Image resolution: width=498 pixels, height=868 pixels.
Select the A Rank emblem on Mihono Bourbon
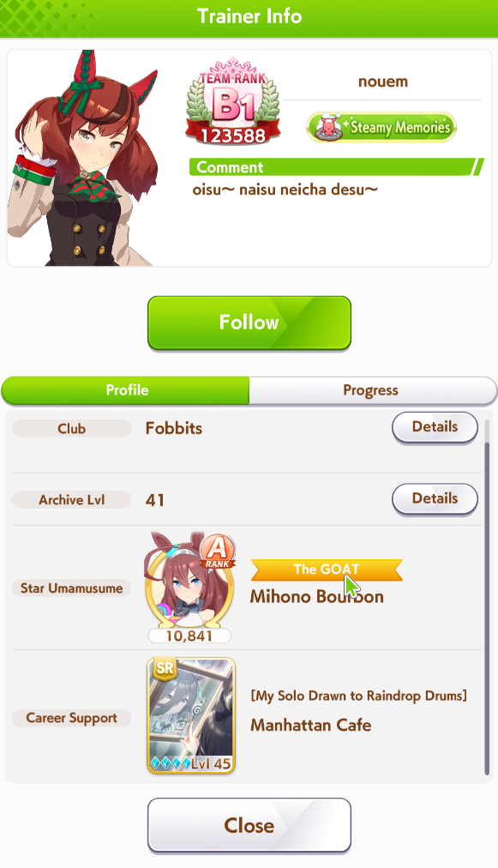pyautogui.click(x=218, y=552)
